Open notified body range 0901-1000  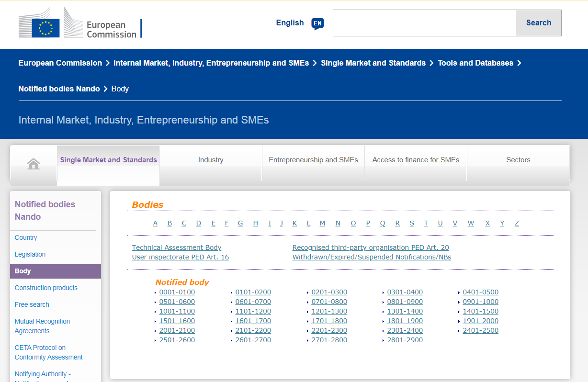(x=481, y=302)
